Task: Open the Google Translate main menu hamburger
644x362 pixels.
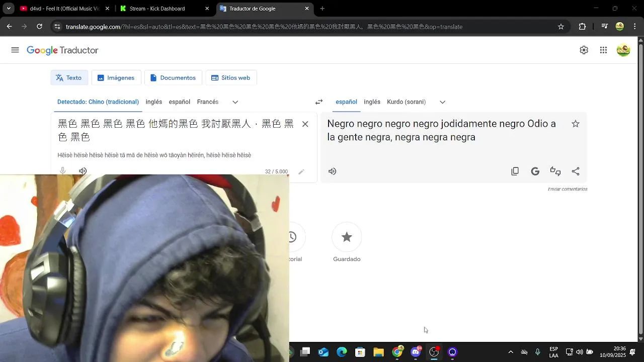Action: pyautogui.click(x=15, y=50)
